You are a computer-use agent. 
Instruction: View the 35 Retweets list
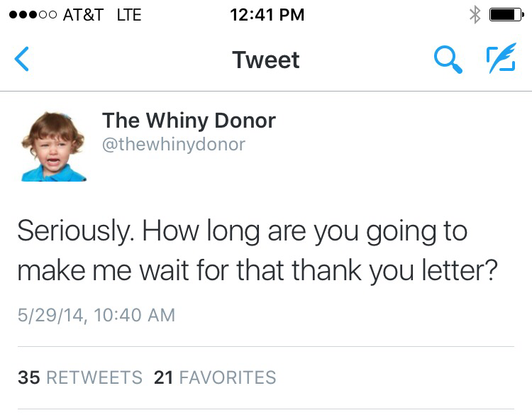pyautogui.click(x=79, y=377)
